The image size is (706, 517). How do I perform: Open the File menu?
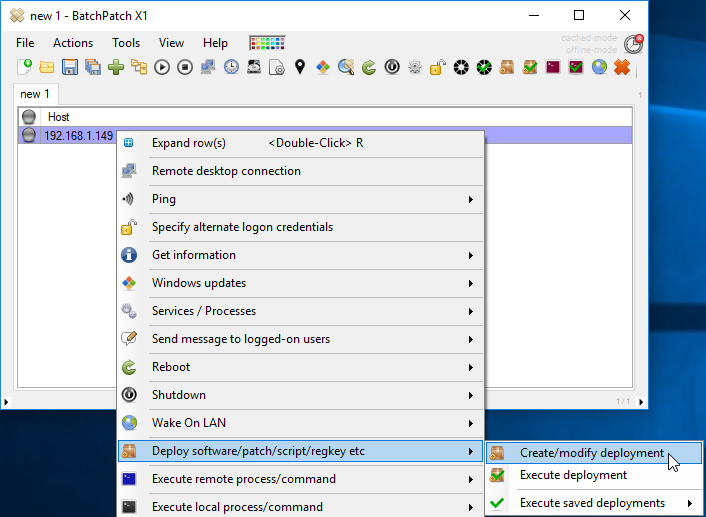(x=25, y=43)
